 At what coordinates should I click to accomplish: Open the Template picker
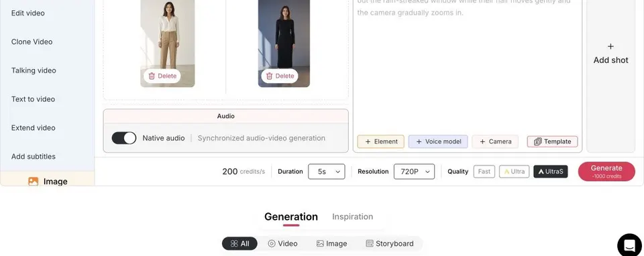552,141
